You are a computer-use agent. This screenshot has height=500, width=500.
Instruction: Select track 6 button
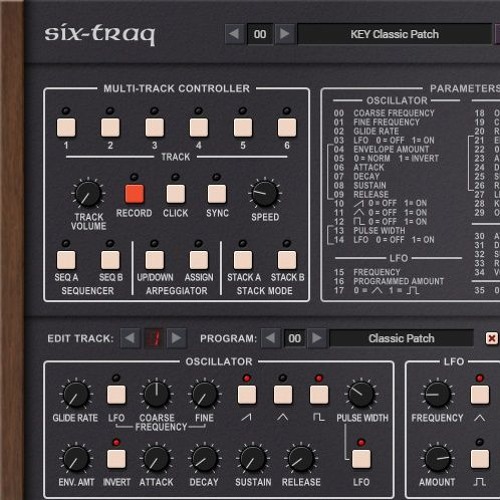[x=287, y=127]
